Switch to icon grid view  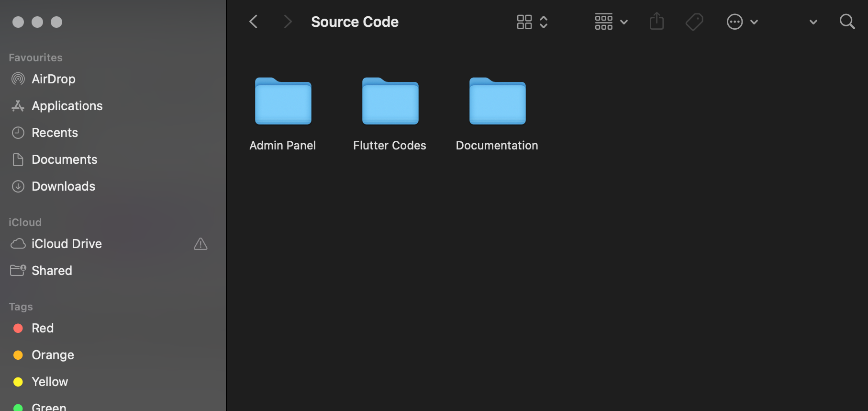coord(524,22)
